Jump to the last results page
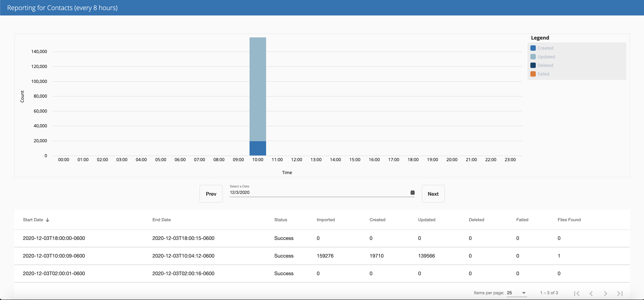Image resolution: width=644 pixels, height=300 pixels. coord(620,293)
